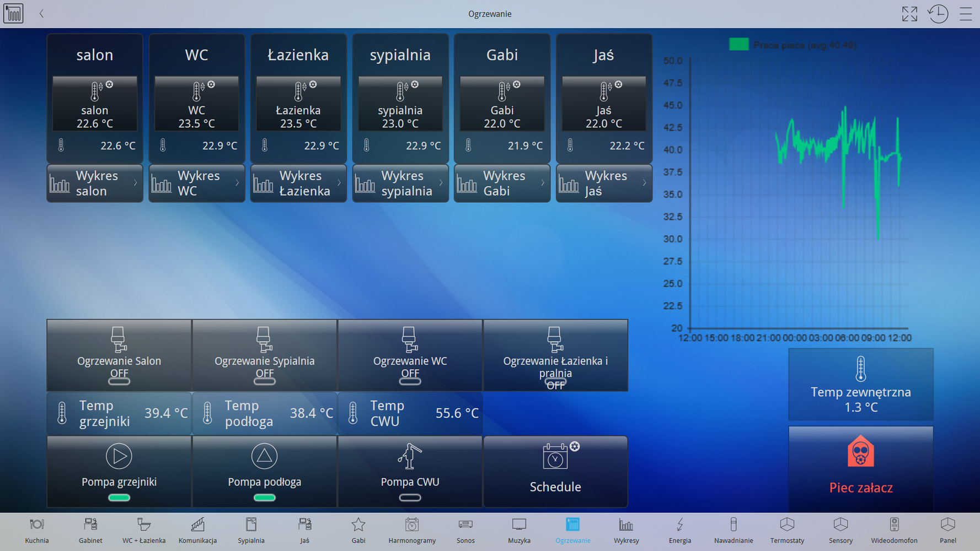Click the fullscreen expand icon
The width and height of the screenshot is (980, 551).
(x=909, y=14)
